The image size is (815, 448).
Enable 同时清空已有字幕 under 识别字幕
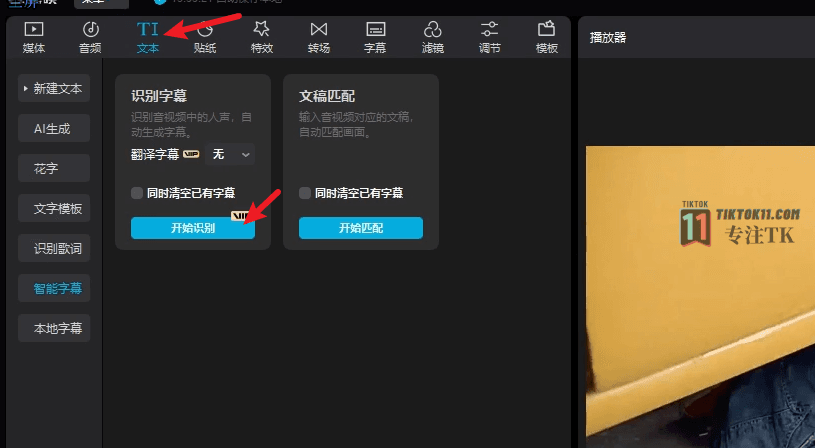[137, 193]
